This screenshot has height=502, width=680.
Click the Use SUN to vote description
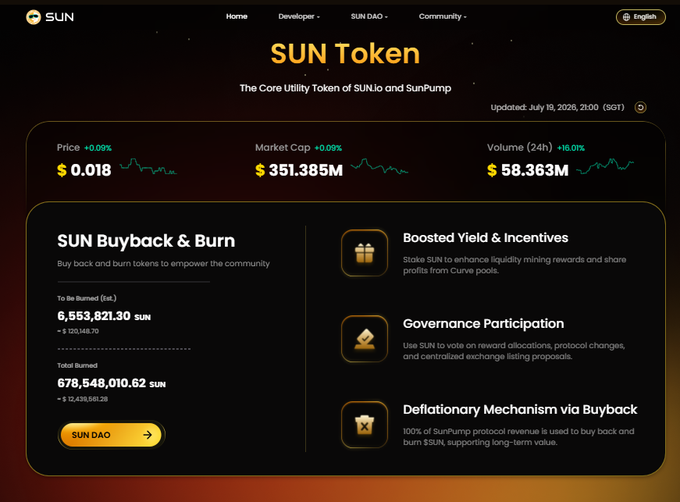[514, 351]
